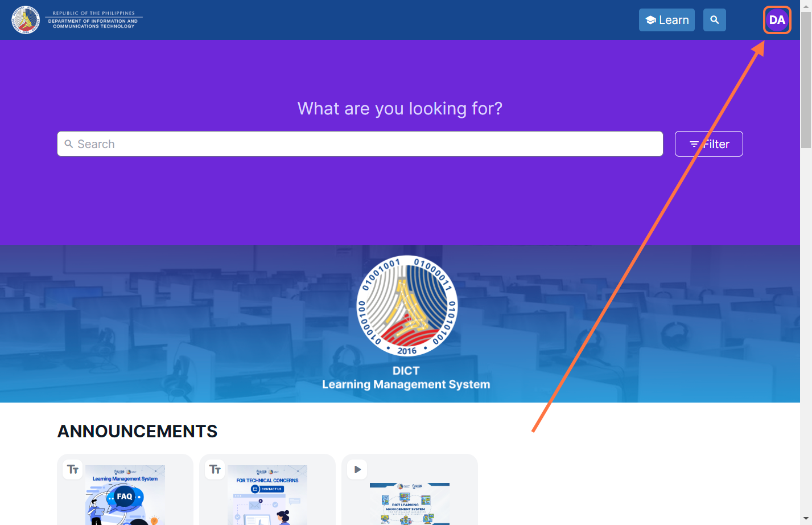812x525 pixels.
Task: Open the For Technical Concerns announcement card
Action: click(267, 490)
